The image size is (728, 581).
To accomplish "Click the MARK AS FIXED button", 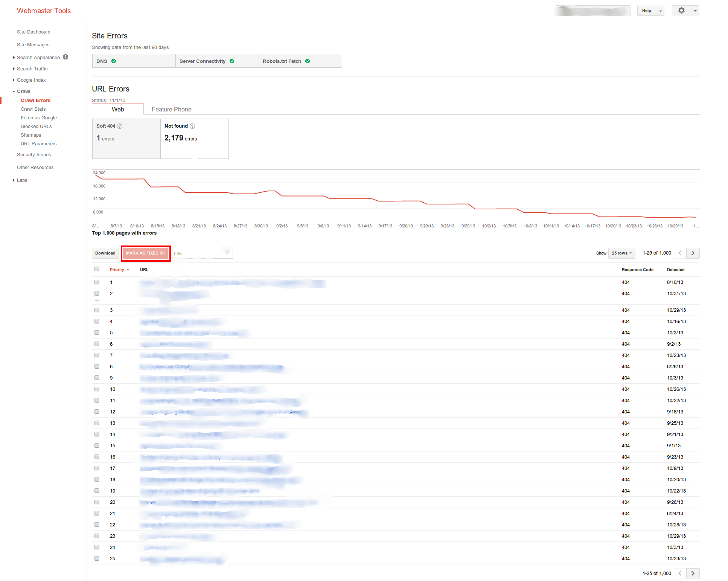I will [145, 253].
